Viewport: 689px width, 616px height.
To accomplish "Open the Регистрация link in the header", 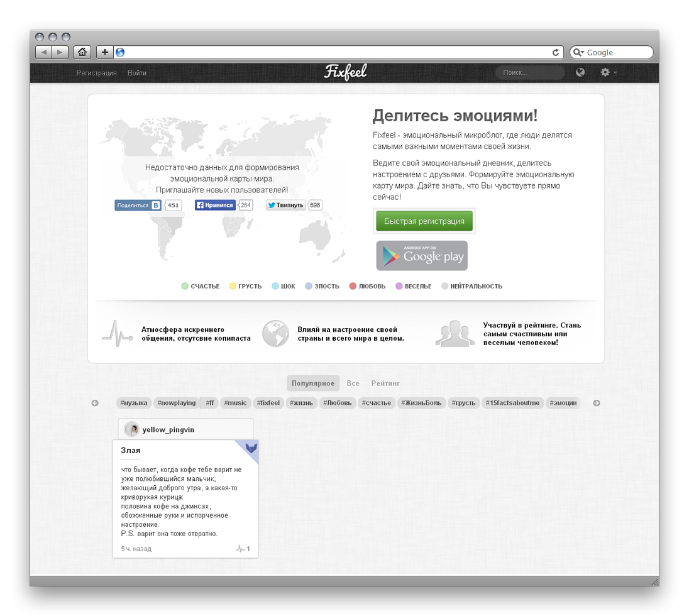I will [97, 73].
